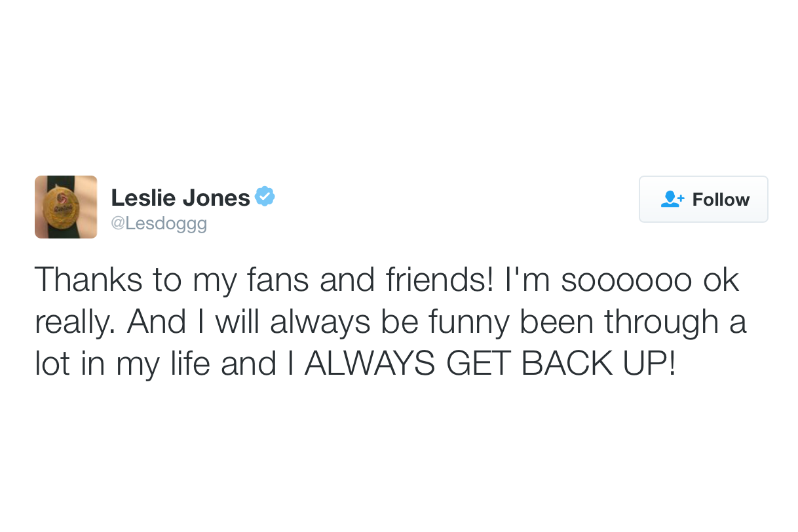Viewport: 798px width, 532px height.
Task: Click the word "Thanks" in the tweet
Action: (88, 280)
